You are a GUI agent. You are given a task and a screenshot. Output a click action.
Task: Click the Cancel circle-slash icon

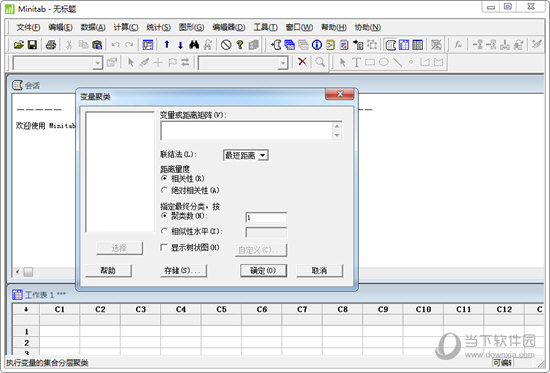pos(226,45)
